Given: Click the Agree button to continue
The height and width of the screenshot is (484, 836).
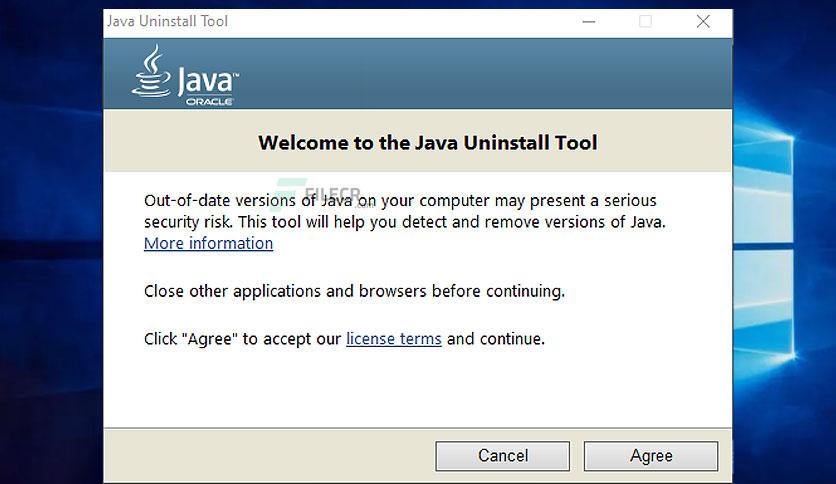Looking at the screenshot, I should coord(650,456).
